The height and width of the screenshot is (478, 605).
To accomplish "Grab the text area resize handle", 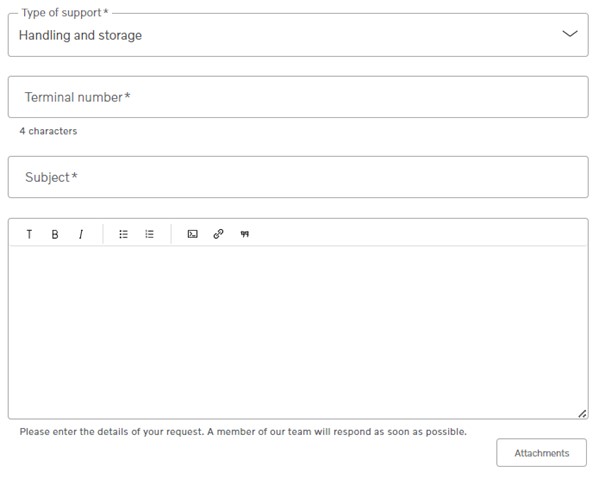I will click(x=582, y=414).
